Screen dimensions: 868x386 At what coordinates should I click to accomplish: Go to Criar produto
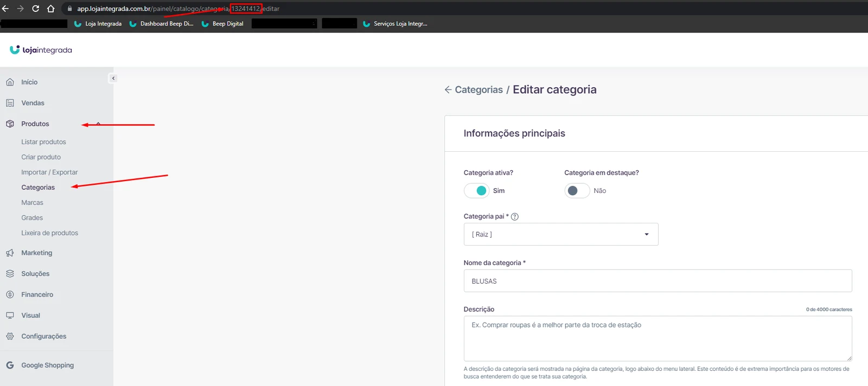coord(41,157)
